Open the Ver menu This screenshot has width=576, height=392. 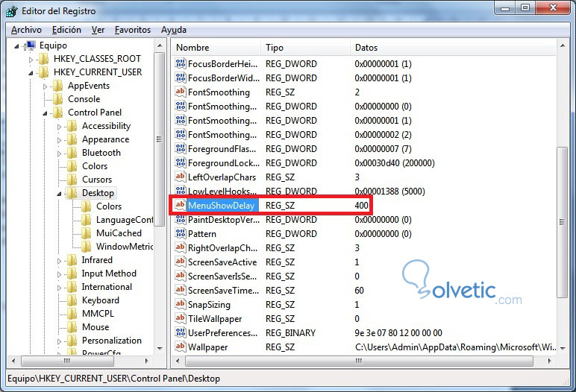pyautogui.click(x=98, y=30)
